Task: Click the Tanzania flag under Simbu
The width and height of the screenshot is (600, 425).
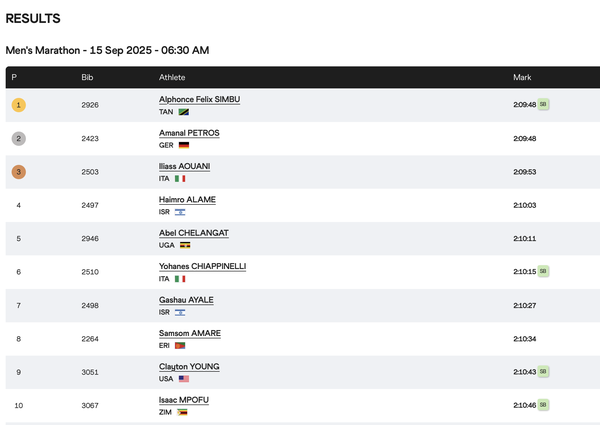Action: 184,112
